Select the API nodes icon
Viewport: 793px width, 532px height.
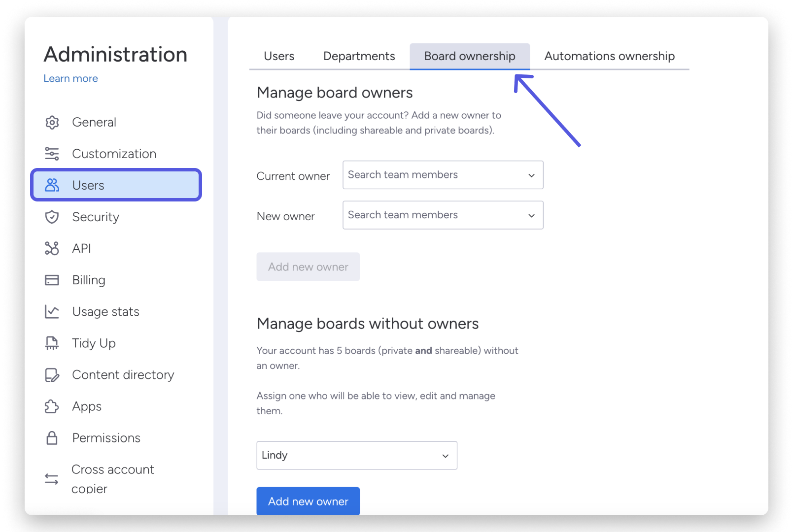[52, 248]
